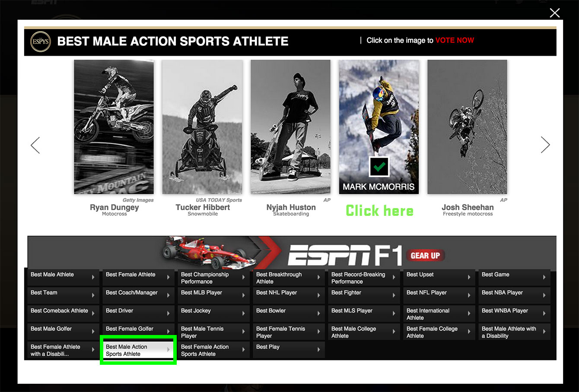
Task: Select the Best NHL Player category
Action: [x=289, y=295]
